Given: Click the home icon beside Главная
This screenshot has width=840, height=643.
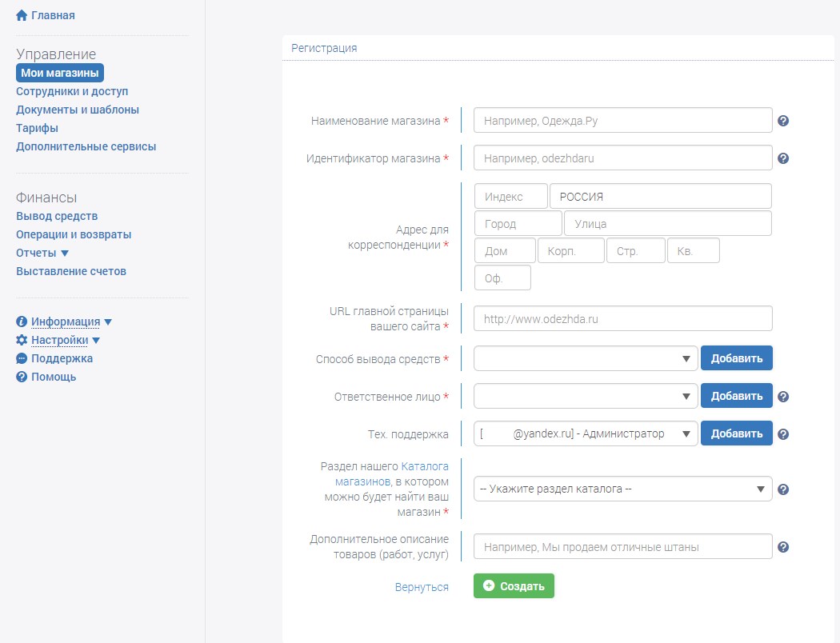Looking at the screenshot, I should 22,15.
